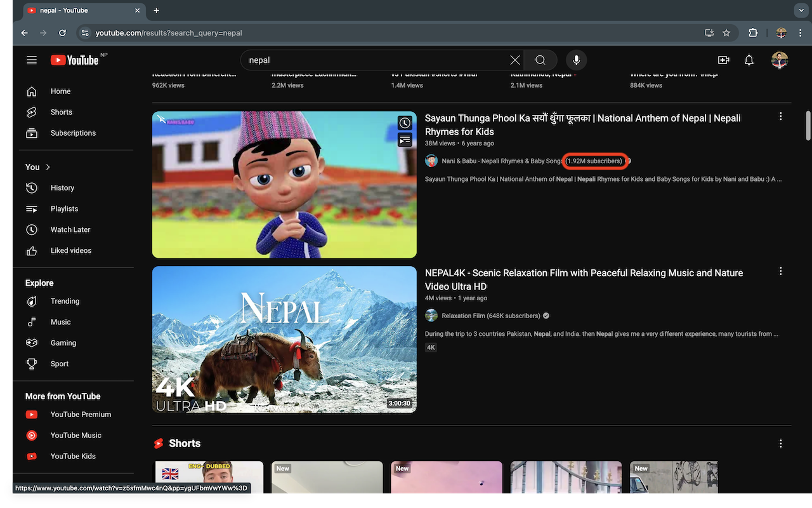812x508 pixels.
Task: Open more options for Shorts shelf
Action: coord(780,443)
